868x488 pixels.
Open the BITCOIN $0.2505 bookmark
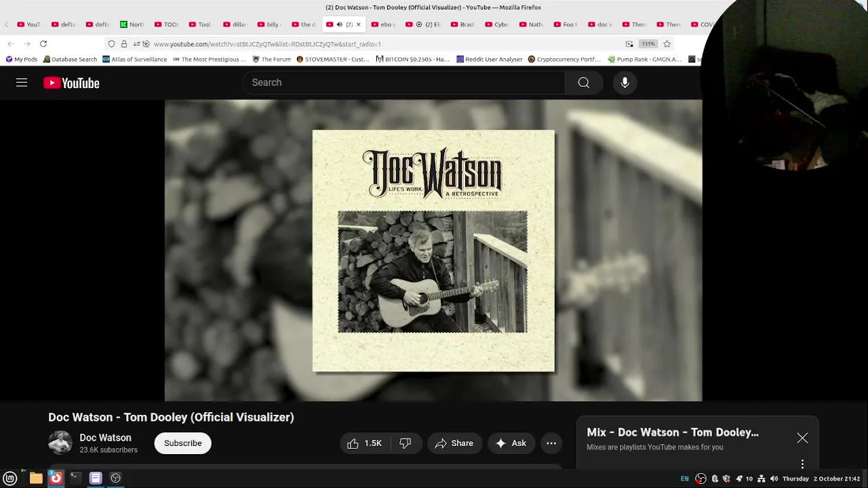(x=412, y=60)
